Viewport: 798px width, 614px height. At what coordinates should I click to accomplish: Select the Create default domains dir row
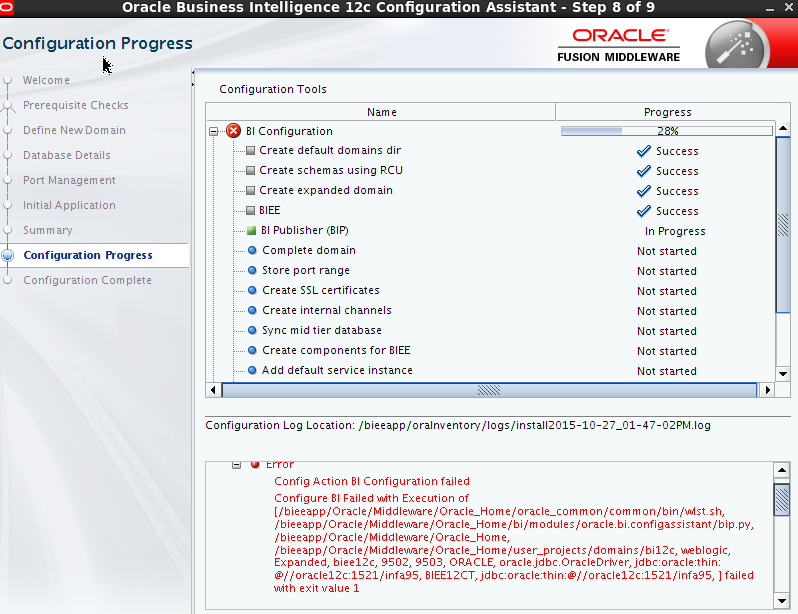pyautogui.click(x=330, y=150)
